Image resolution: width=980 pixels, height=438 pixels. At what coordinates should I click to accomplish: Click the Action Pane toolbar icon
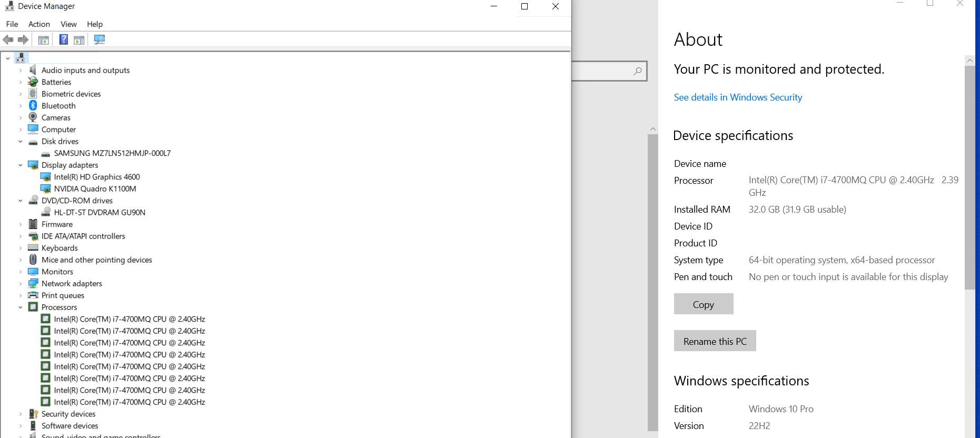[x=79, y=40]
